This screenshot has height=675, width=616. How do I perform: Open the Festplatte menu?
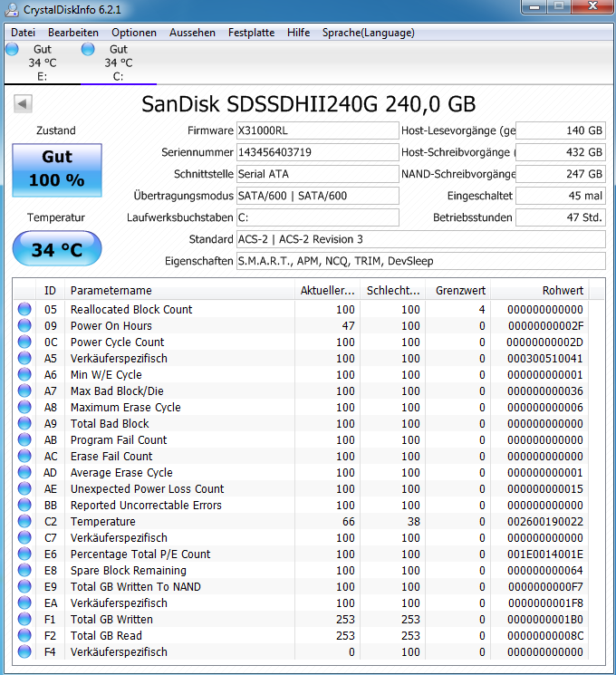[x=252, y=33]
